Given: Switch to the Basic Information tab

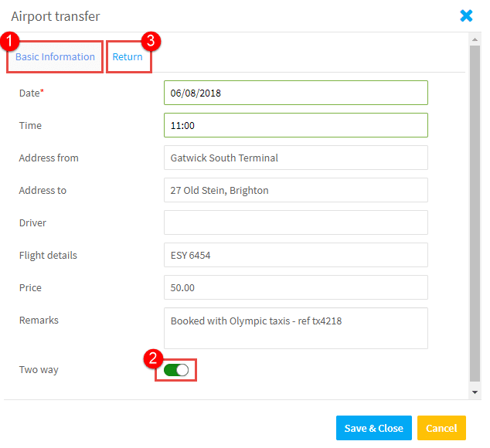Looking at the screenshot, I should (x=55, y=57).
